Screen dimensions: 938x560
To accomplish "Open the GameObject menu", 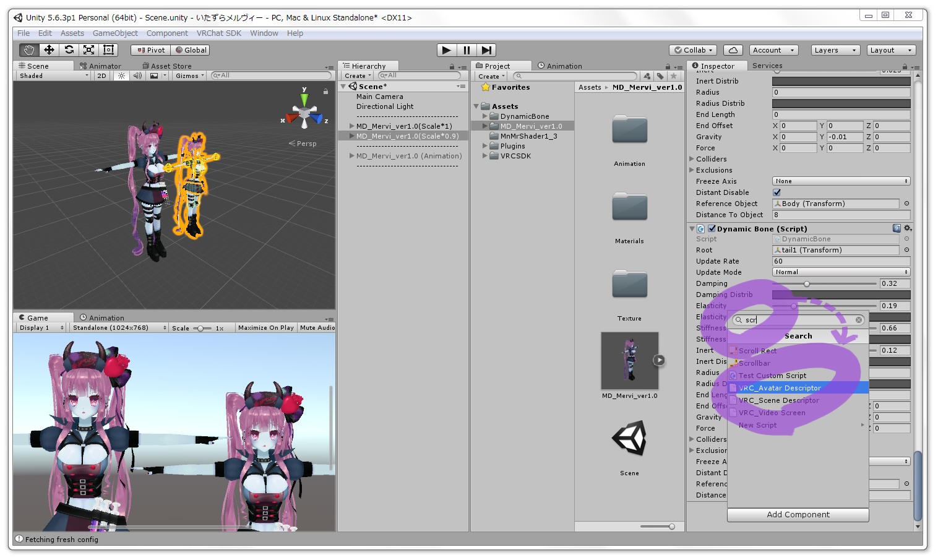I will click(115, 33).
